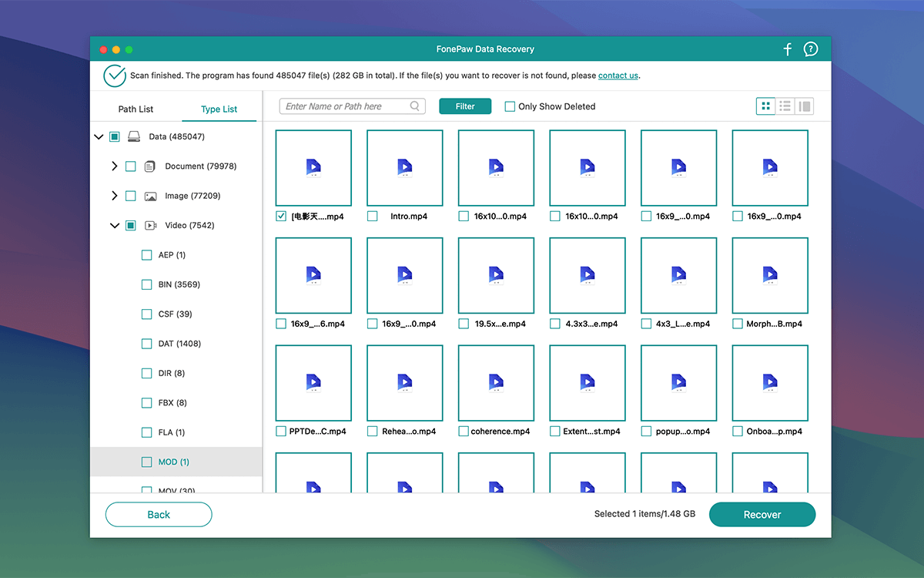Image resolution: width=924 pixels, height=578 pixels.
Task: Click the Document category icon
Action: coord(150,166)
